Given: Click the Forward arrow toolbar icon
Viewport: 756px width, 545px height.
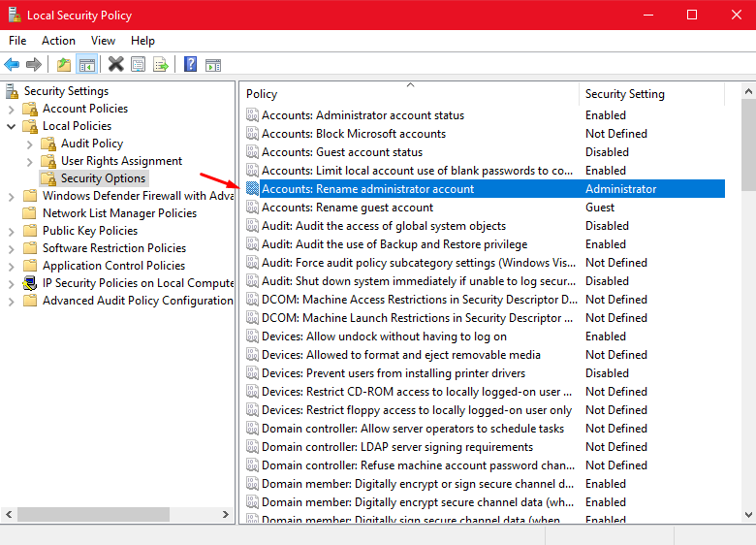Looking at the screenshot, I should (34, 64).
